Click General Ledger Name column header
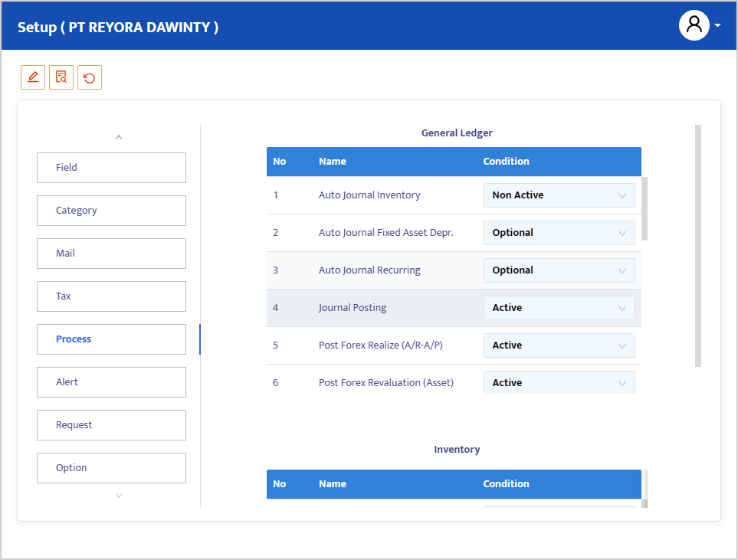The height and width of the screenshot is (560, 738). point(333,162)
